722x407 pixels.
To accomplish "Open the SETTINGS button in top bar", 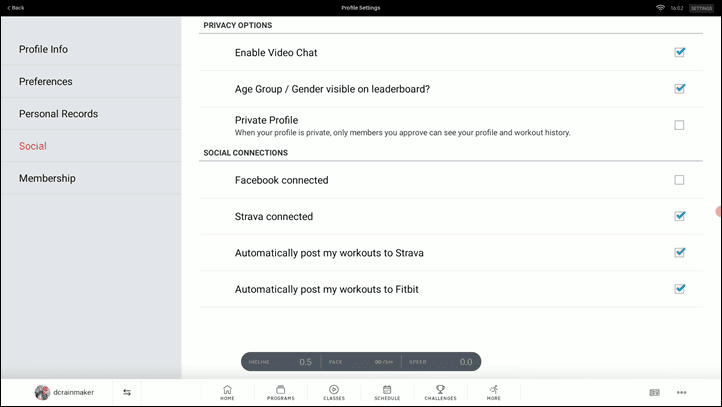I will click(x=701, y=8).
